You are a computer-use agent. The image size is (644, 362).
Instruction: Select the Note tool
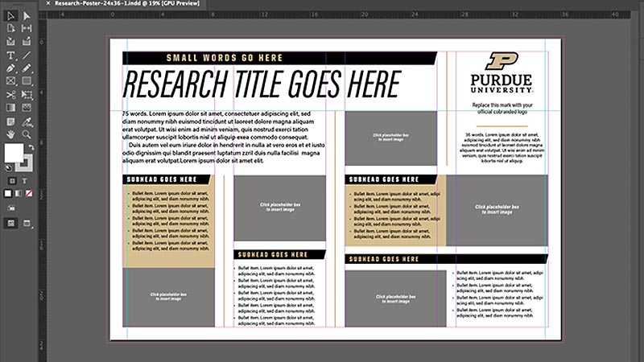[10, 122]
